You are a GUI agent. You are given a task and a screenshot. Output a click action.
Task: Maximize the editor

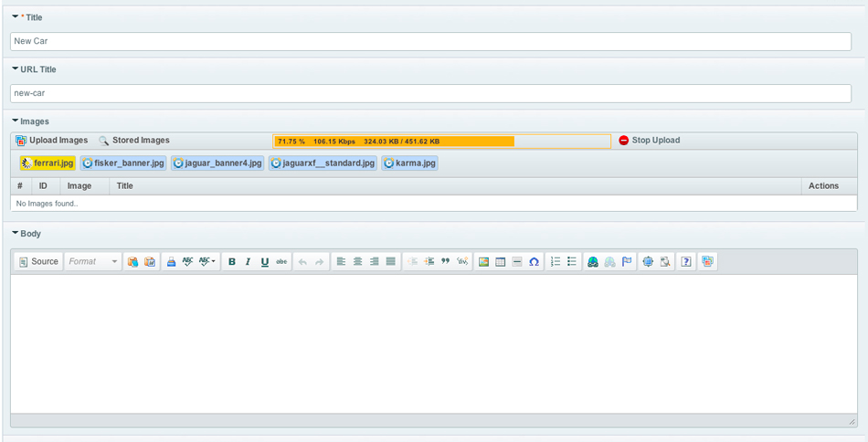coord(648,262)
